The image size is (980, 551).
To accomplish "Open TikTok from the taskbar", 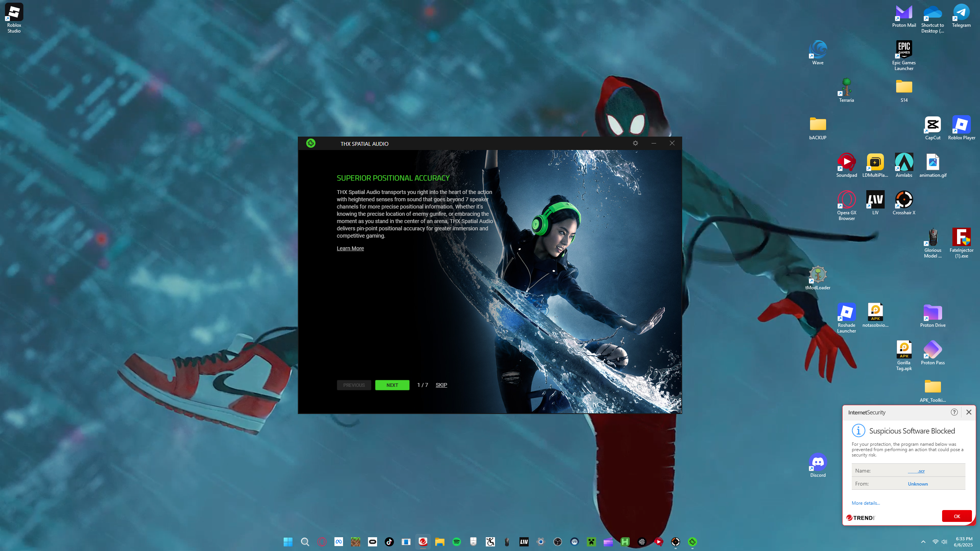I will 389,542.
